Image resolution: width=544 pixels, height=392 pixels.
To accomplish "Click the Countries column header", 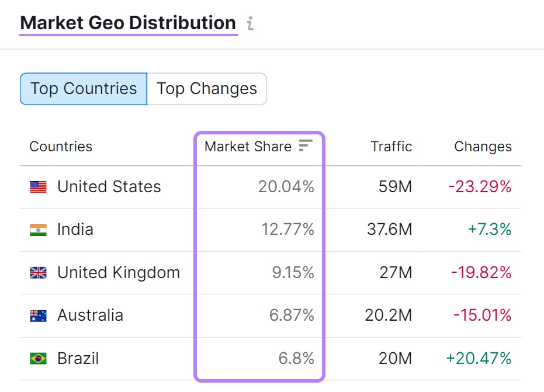I will tap(60, 147).
